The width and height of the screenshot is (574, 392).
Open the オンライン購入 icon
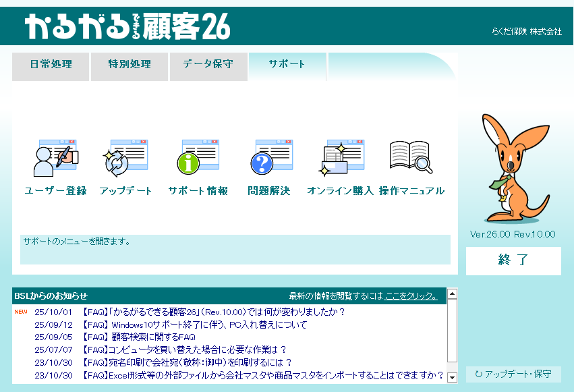pyautogui.click(x=340, y=159)
